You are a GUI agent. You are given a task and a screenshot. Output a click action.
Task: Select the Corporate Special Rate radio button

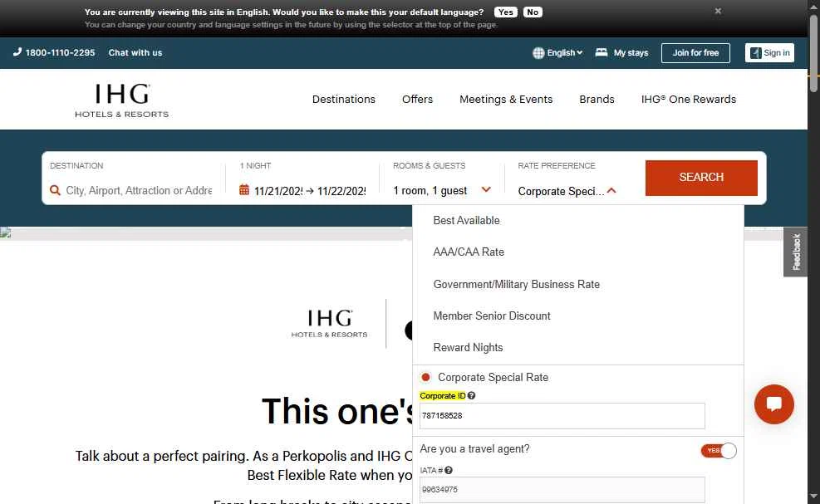[425, 377]
